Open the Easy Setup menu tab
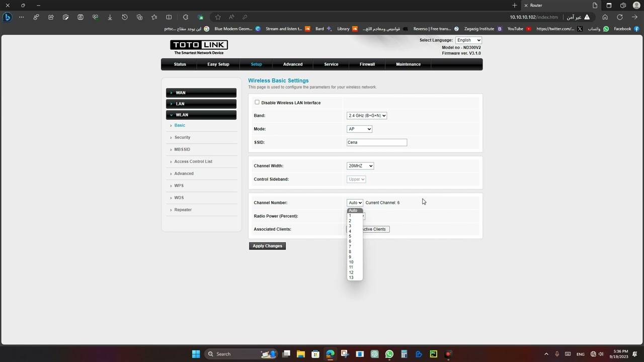Image resolution: width=644 pixels, height=362 pixels. coord(218,64)
